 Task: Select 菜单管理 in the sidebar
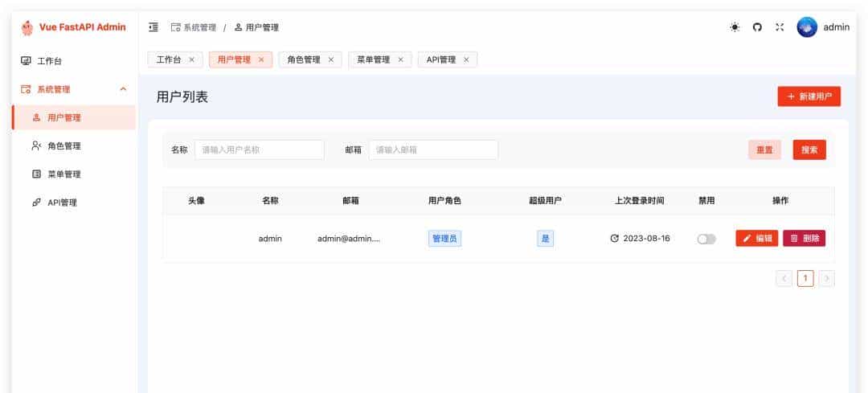coord(74,174)
